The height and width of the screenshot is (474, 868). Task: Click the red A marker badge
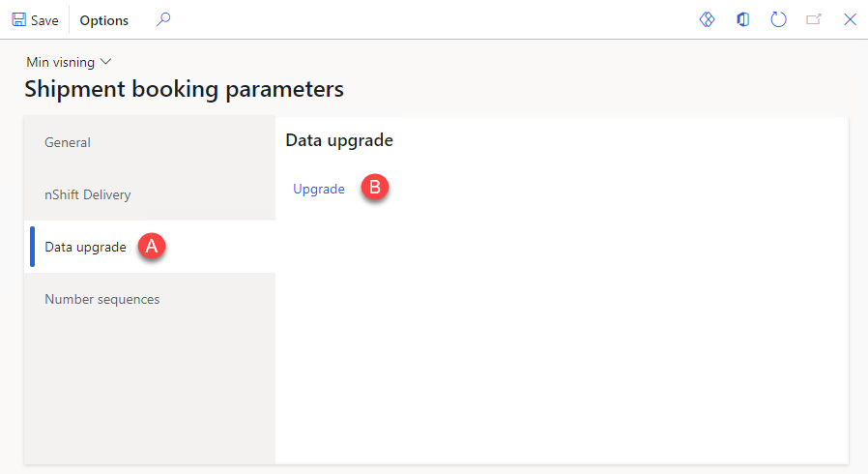pyautogui.click(x=152, y=246)
